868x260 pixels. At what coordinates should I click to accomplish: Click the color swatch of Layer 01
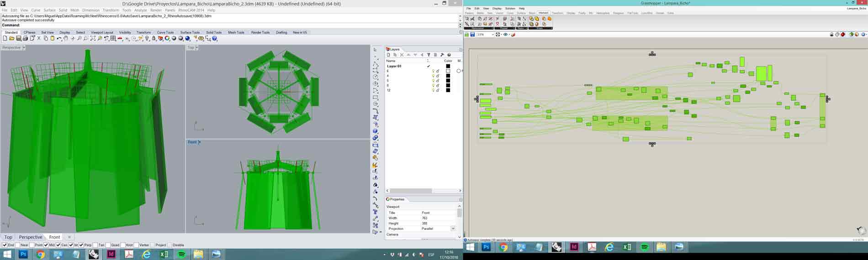[448, 66]
